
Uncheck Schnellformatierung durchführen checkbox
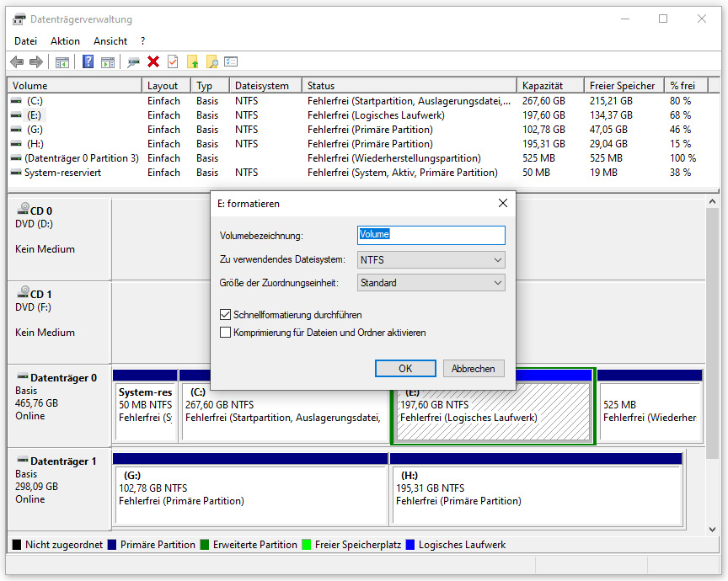(x=225, y=315)
